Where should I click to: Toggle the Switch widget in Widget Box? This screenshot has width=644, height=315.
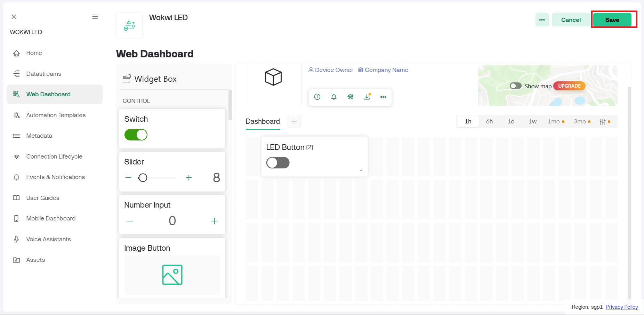pos(136,135)
